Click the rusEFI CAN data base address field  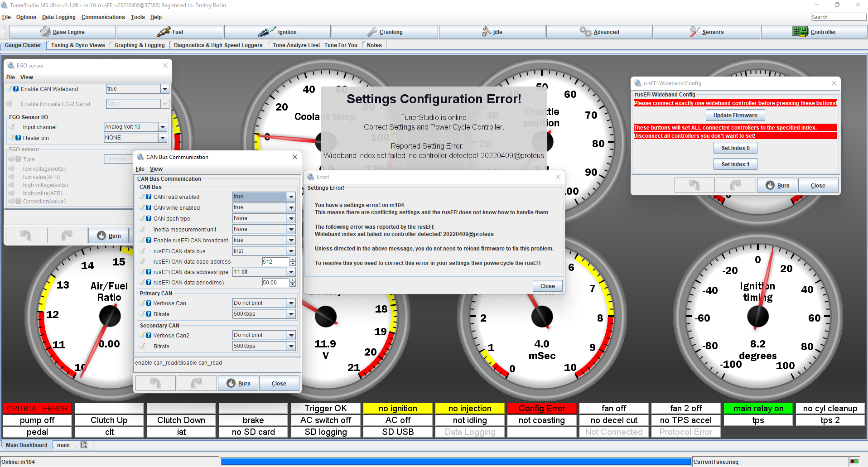pyautogui.click(x=275, y=261)
